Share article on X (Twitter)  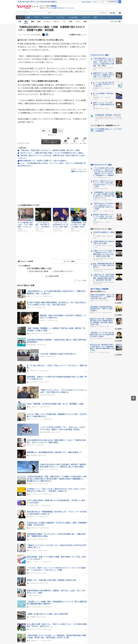point(44,35)
